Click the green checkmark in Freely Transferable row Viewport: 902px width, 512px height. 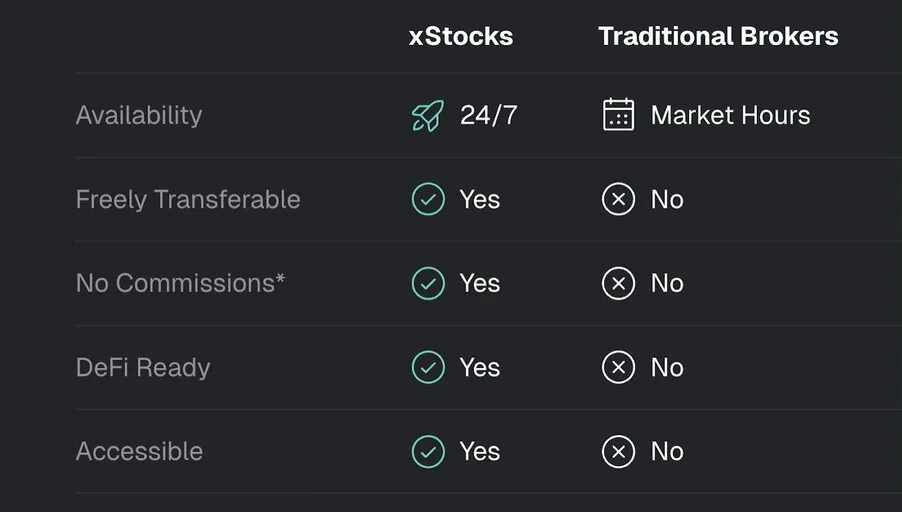[x=428, y=199]
